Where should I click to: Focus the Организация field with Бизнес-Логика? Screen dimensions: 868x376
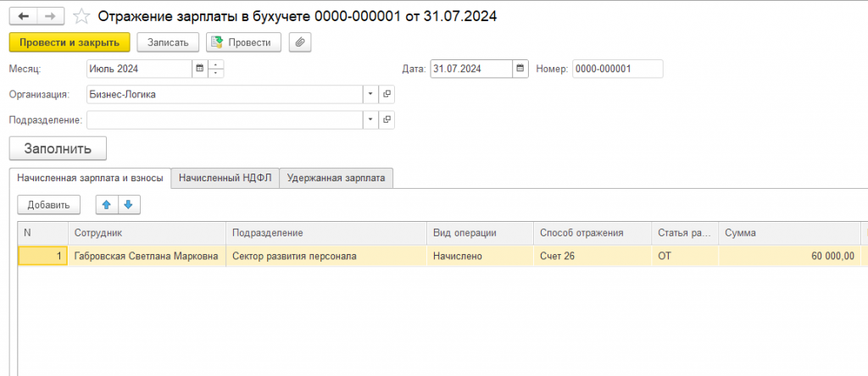click(225, 95)
